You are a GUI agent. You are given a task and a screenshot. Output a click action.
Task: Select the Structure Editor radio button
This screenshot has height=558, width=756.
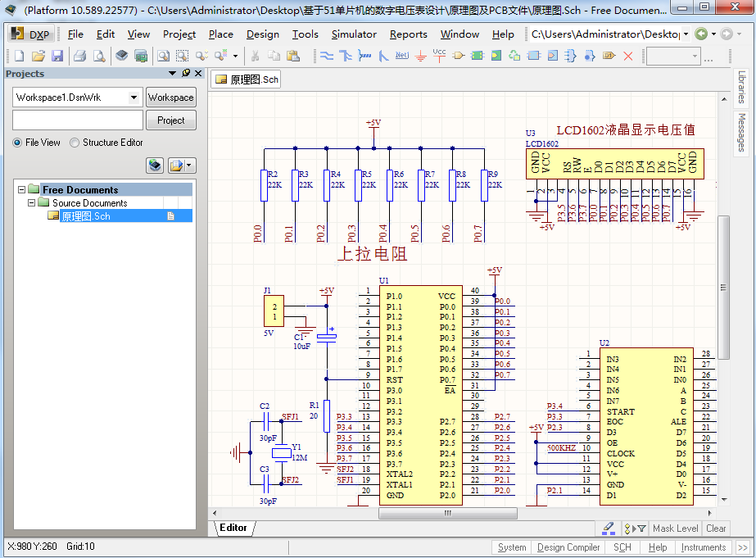point(75,143)
